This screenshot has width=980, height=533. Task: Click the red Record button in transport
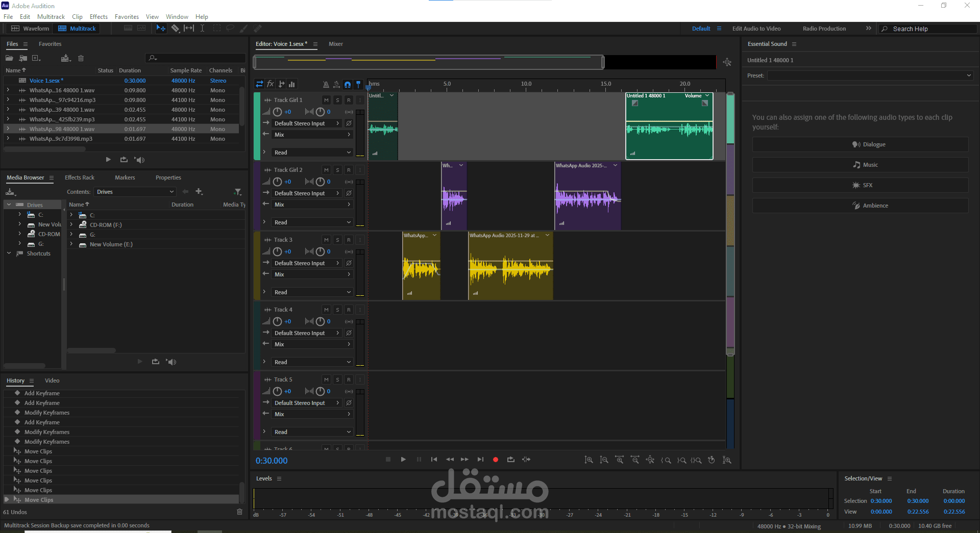495,460
